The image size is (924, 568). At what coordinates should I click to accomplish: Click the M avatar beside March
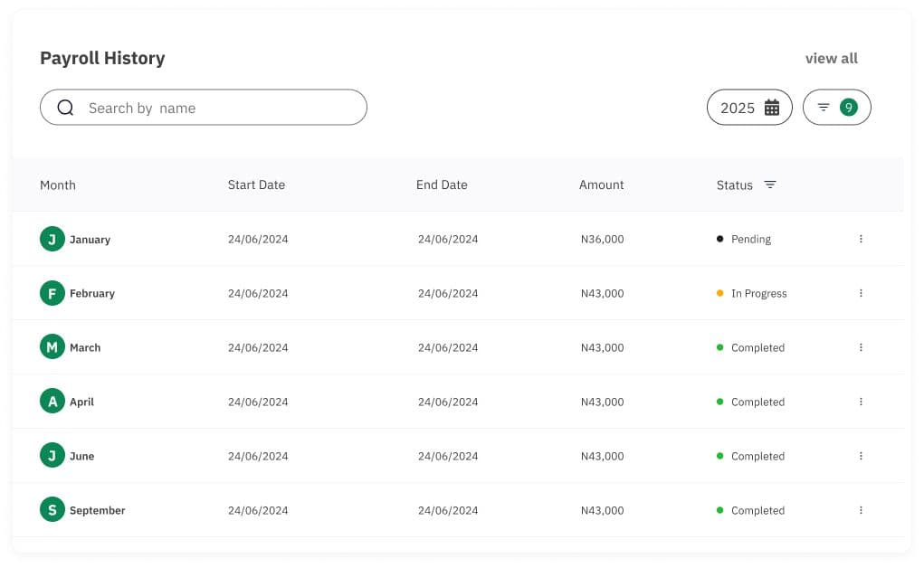coord(52,347)
